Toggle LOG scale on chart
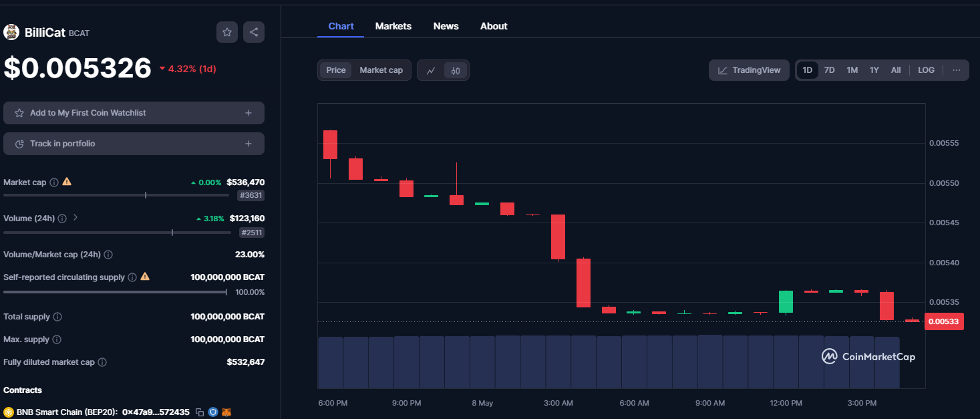The width and height of the screenshot is (980, 419). [x=926, y=70]
